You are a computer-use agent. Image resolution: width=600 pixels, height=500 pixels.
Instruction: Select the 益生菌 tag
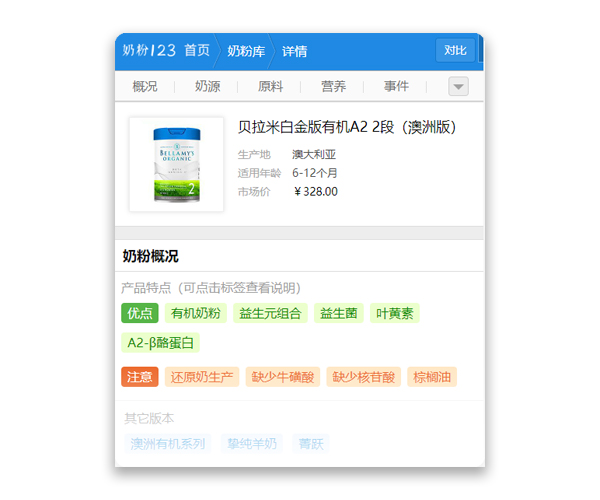point(339,314)
